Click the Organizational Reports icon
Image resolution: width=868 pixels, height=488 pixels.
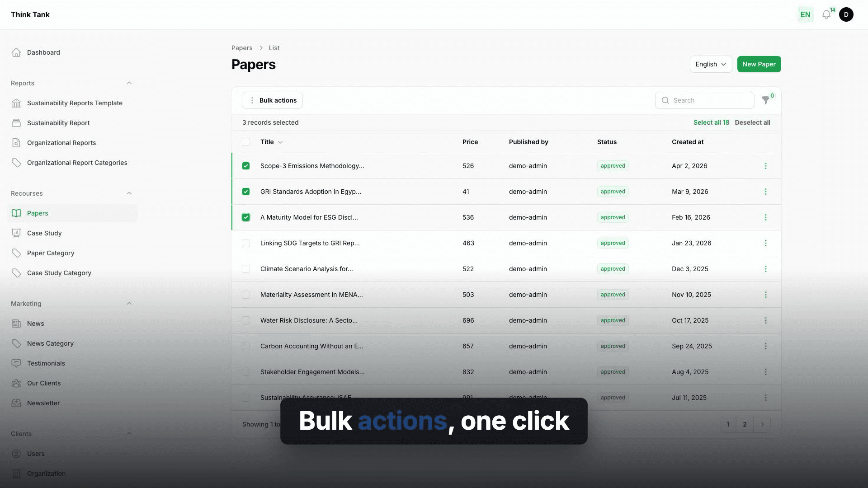point(16,143)
